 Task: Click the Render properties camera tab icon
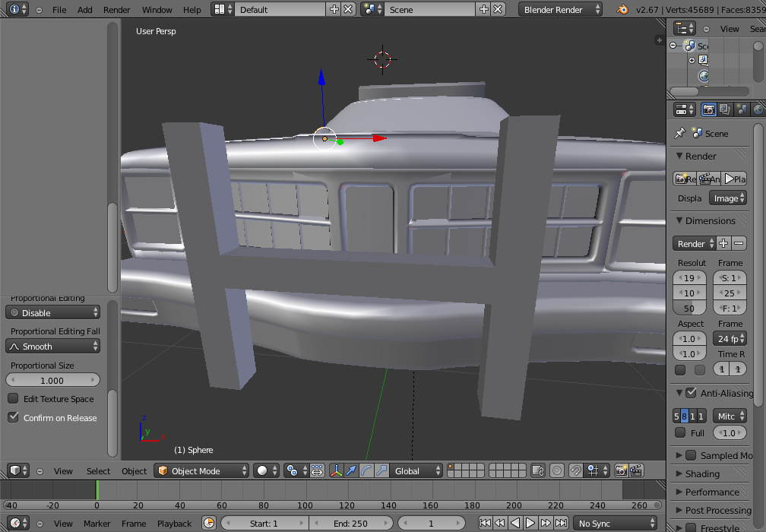coord(708,109)
